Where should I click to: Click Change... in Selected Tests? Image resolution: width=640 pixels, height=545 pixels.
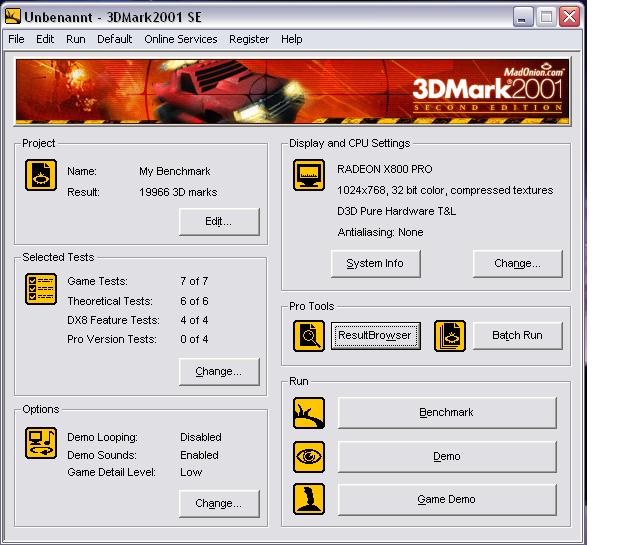[219, 371]
